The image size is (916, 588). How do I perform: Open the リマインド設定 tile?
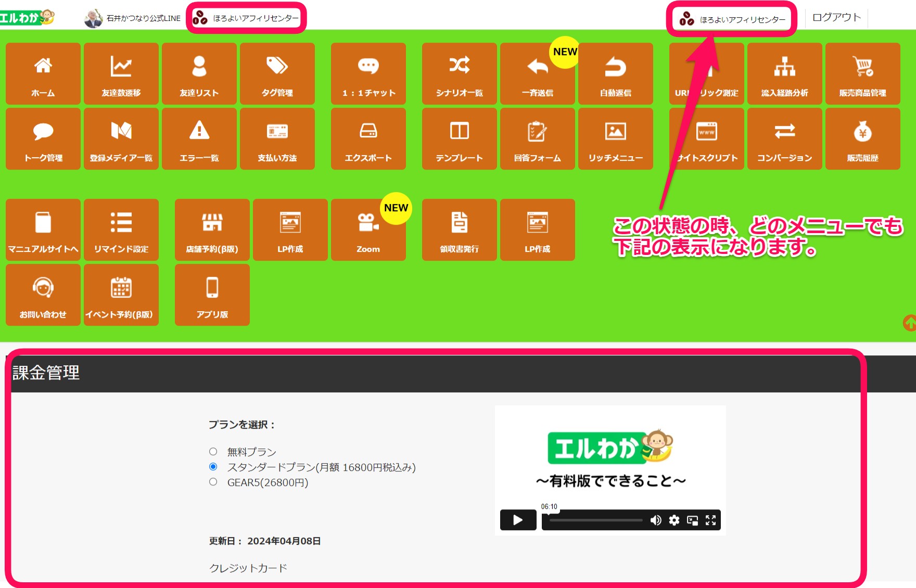[x=121, y=230]
